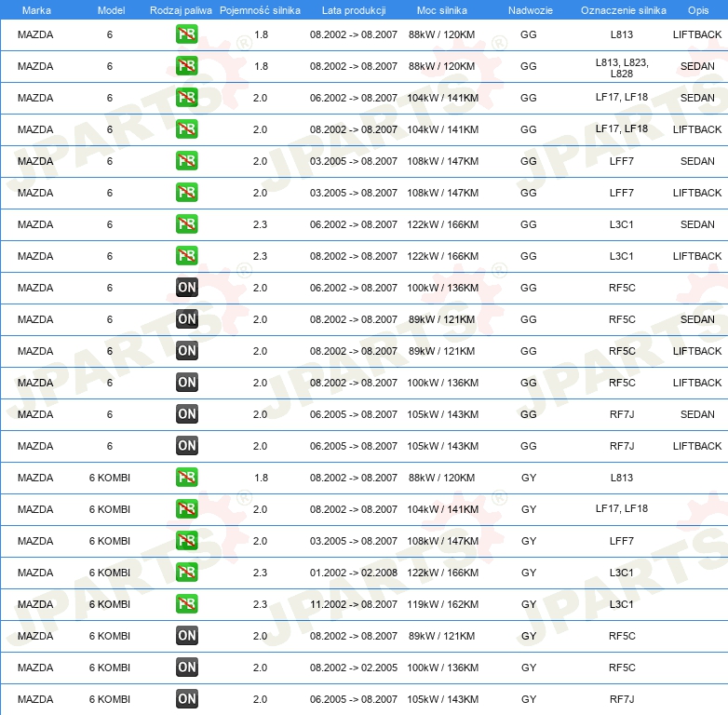Click diesel ON icon in RF5C 89kW Sedan row
728x715 pixels.
pyautogui.click(x=186, y=319)
